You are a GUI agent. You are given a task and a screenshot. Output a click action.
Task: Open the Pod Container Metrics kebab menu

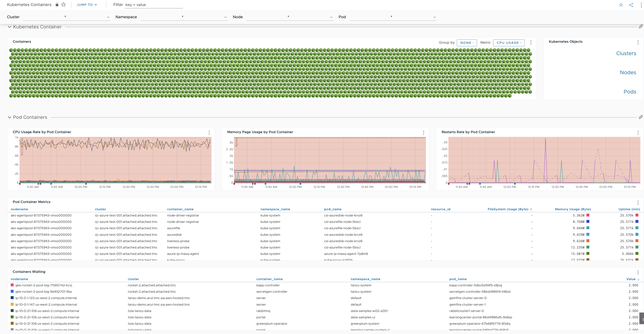pyautogui.click(x=638, y=202)
